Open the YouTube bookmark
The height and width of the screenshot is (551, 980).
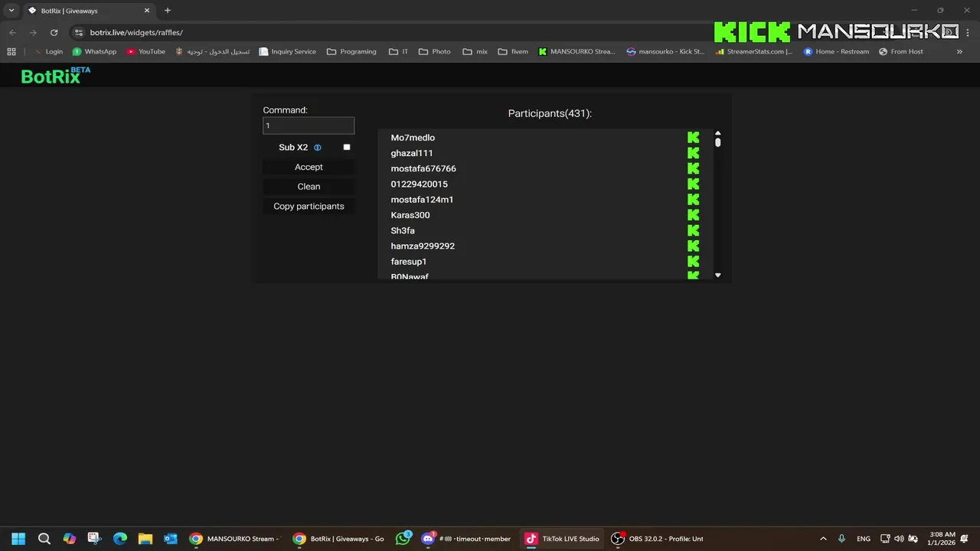click(145, 51)
